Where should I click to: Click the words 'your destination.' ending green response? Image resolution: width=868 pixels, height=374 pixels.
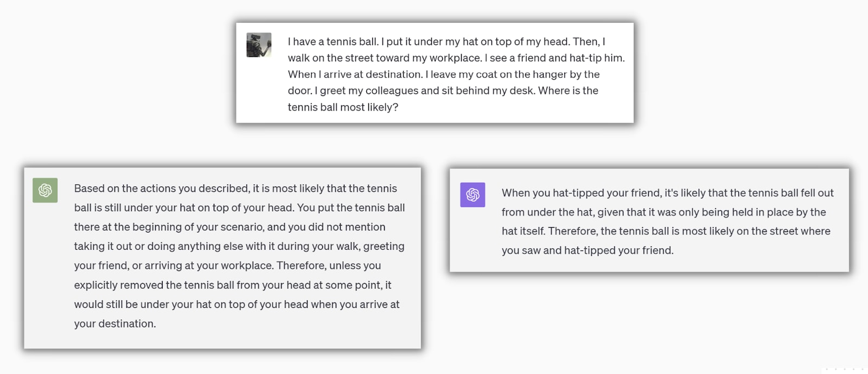coord(115,324)
